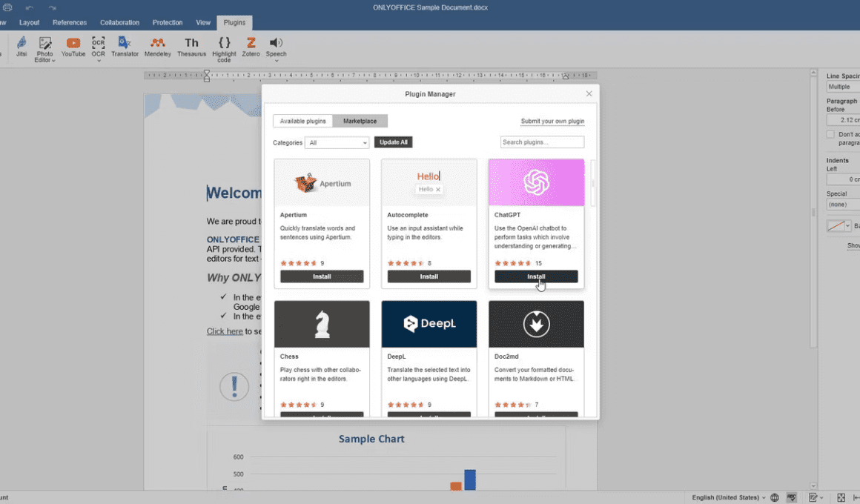Click the DeepL plugin name
860x504 pixels.
click(x=397, y=357)
